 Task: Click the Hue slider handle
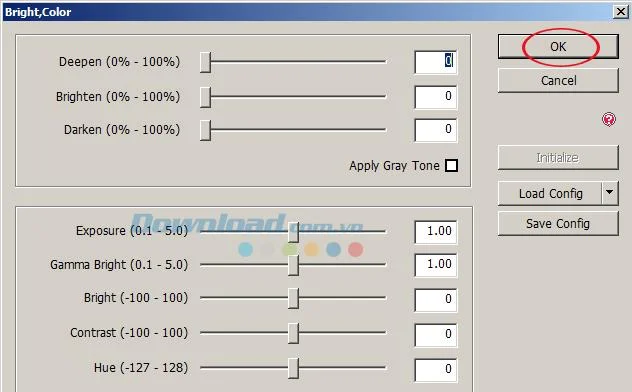[x=293, y=368]
